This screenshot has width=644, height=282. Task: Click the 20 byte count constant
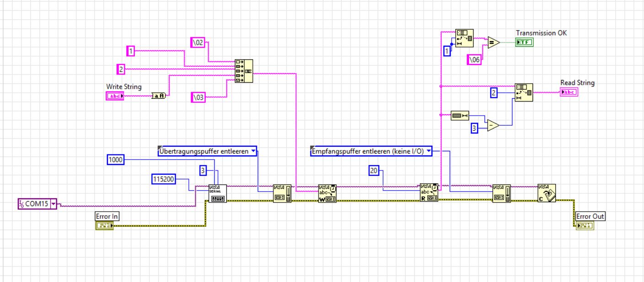[x=375, y=171]
